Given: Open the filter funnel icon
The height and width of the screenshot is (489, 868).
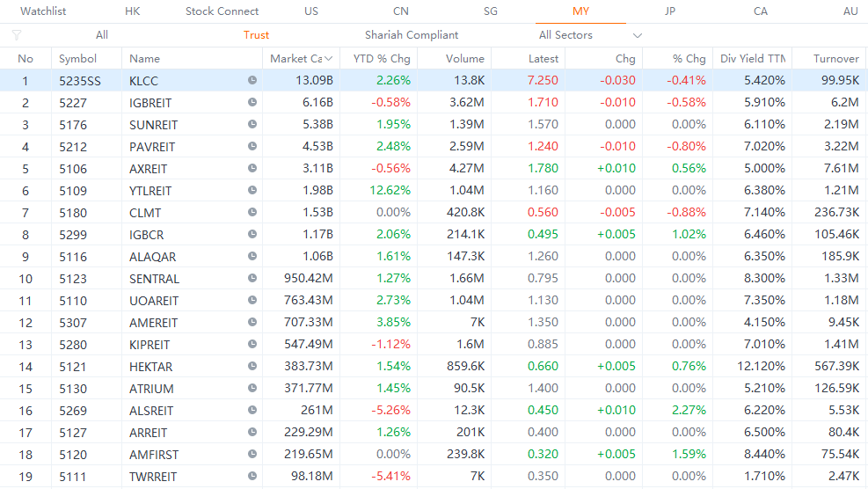Looking at the screenshot, I should coord(17,35).
